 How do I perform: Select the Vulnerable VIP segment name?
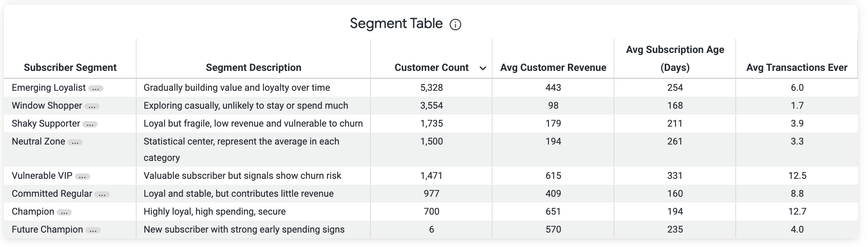[42, 176]
